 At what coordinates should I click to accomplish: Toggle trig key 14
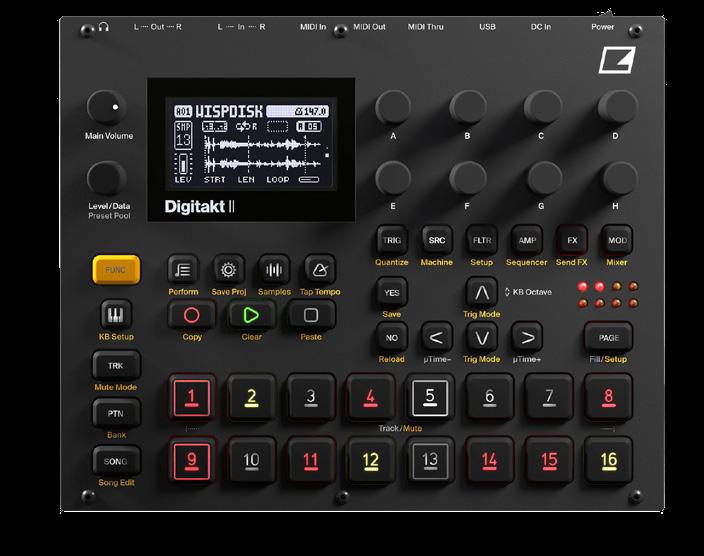[489, 461]
